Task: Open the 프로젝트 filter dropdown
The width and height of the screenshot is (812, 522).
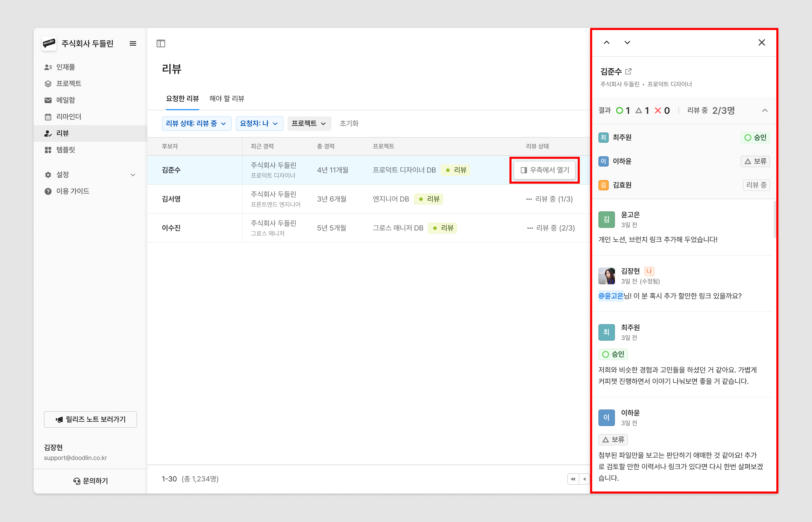Action: coord(309,123)
